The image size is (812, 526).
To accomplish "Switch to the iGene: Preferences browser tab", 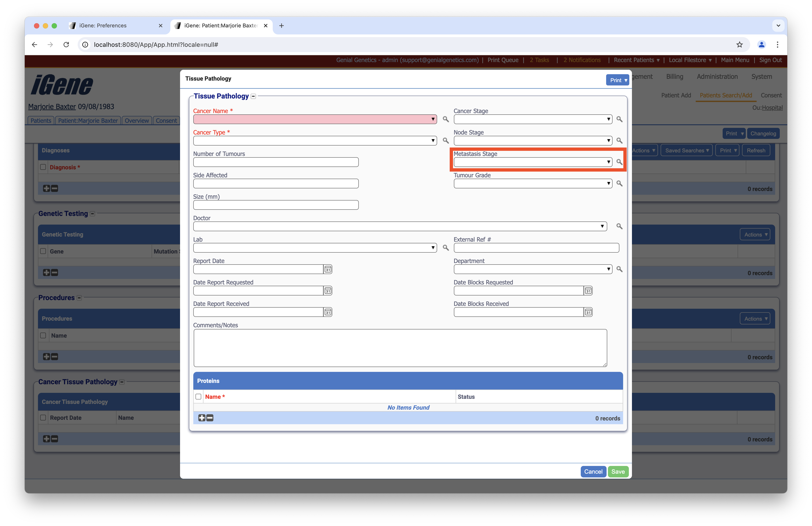I will [x=103, y=26].
